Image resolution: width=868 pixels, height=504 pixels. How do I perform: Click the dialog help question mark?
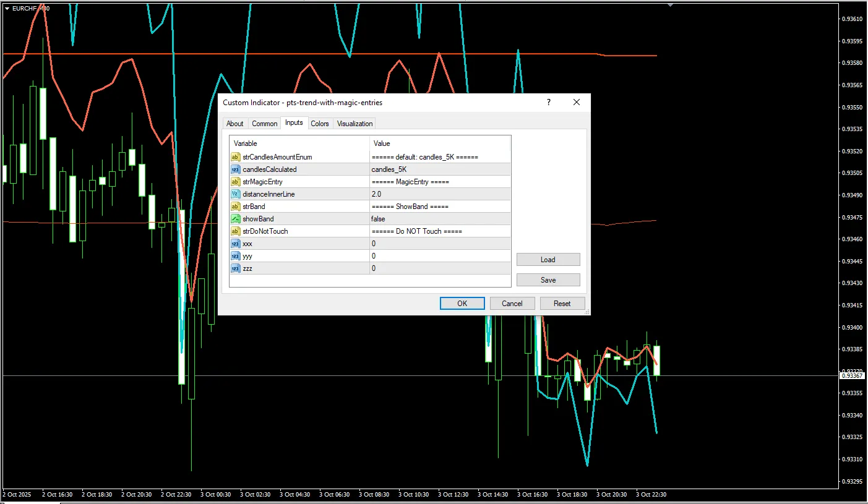(548, 103)
